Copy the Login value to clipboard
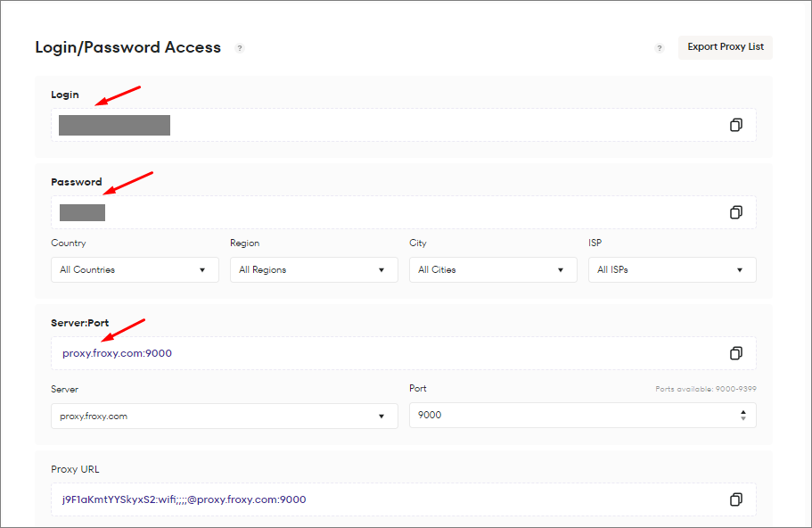 [x=735, y=125]
